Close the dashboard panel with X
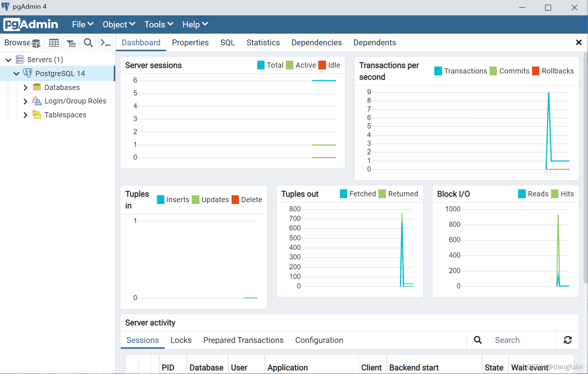This screenshot has height=374, width=588. click(579, 42)
